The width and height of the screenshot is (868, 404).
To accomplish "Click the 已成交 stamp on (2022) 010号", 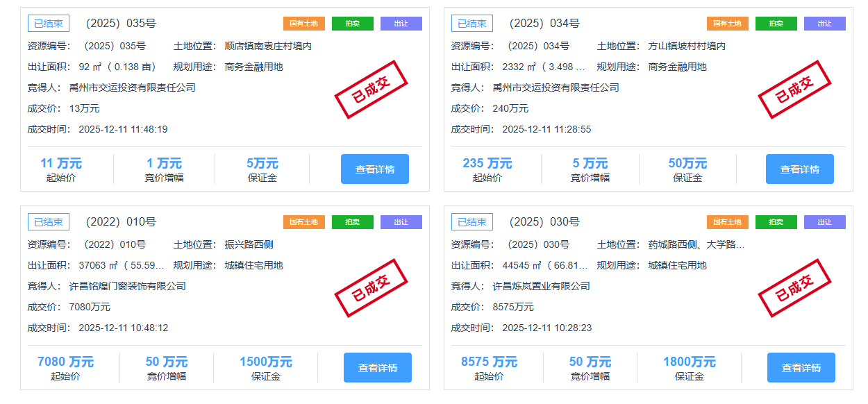I will click(371, 288).
